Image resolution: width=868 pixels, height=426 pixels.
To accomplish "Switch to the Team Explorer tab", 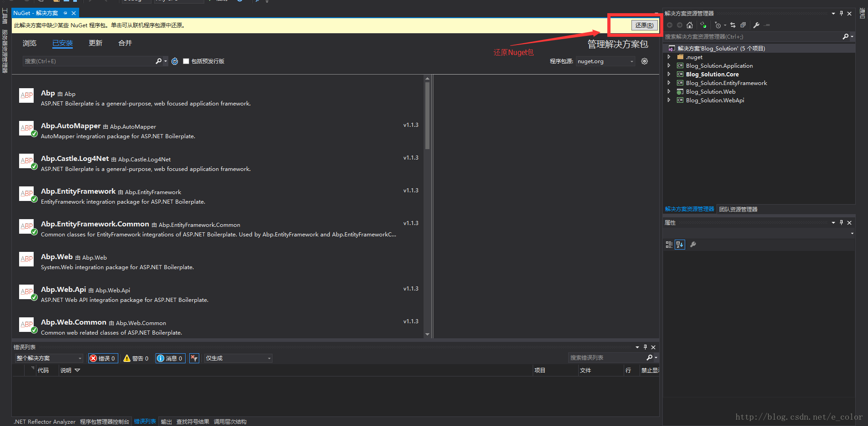I will 738,209.
